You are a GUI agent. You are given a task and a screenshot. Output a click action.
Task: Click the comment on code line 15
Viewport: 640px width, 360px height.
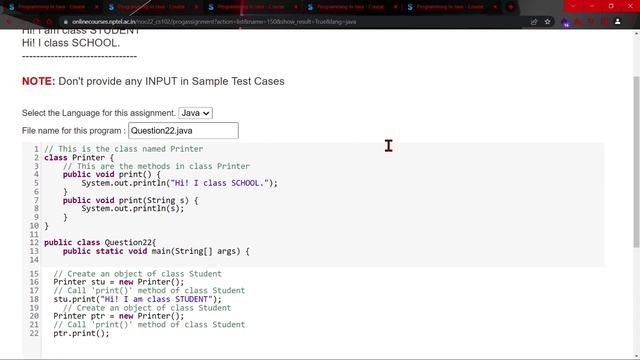tap(138, 273)
